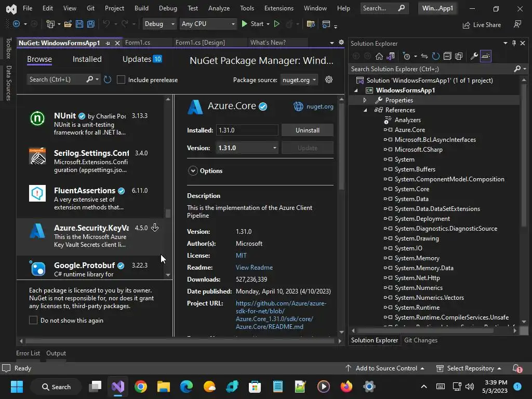Expand the Options section
Screen dimensions: 532x399
[x=193, y=170]
